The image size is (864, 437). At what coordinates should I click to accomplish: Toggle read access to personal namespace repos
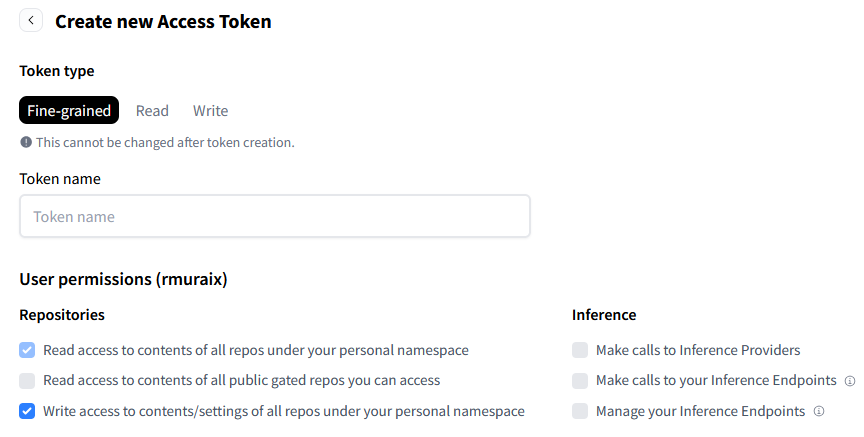[x=27, y=350]
